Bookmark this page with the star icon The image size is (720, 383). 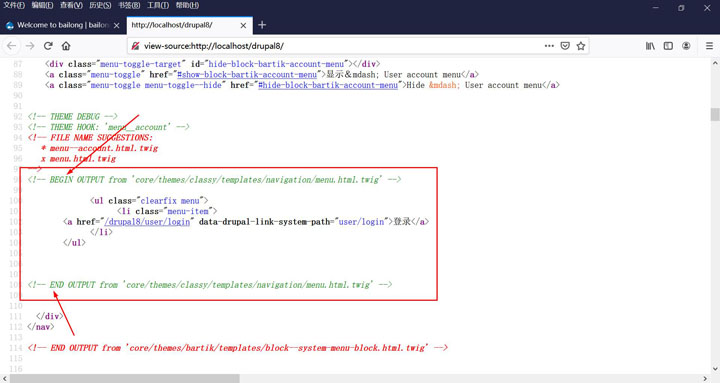[x=581, y=46]
